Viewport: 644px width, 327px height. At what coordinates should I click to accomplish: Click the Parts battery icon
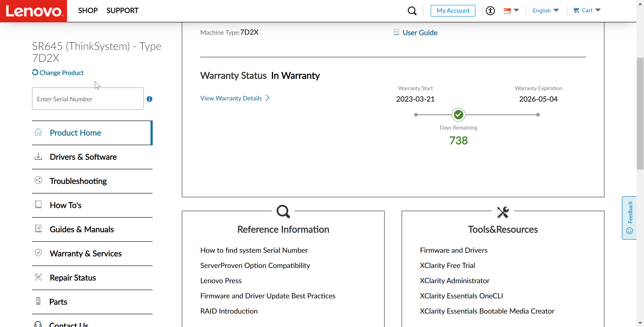point(38,301)
